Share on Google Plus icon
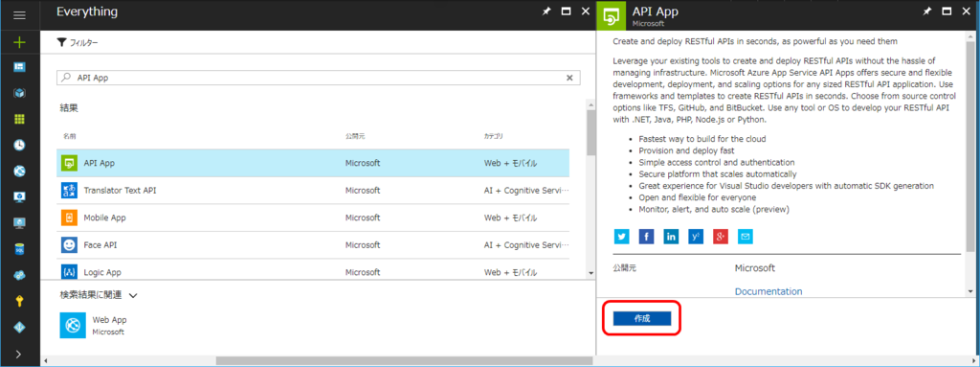980x367 pixels. coord(721,236)
